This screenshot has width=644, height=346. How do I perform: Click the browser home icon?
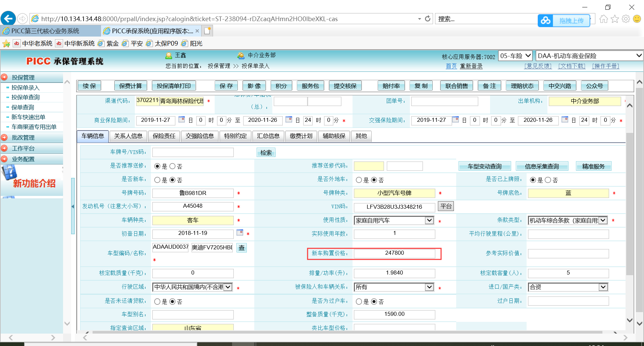pyautogui.click(x=603, y=19)
